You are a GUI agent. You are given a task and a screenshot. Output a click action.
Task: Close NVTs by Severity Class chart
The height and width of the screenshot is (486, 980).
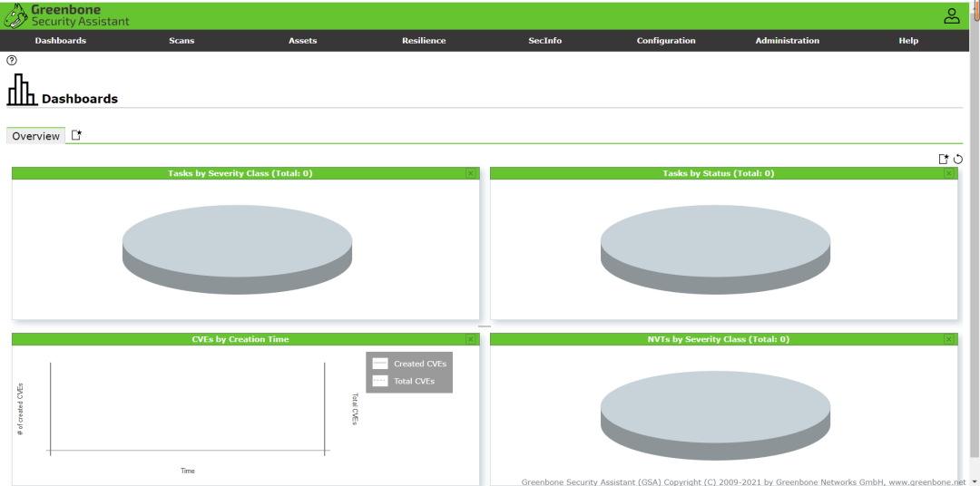[x=949, y=339]
